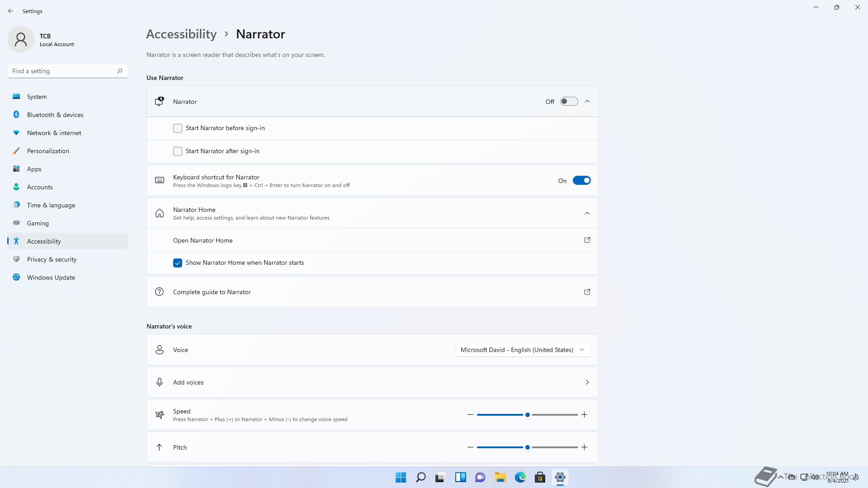Click Open Narrator Home
Image resolution: width=868 pixels, height=488 pixels.
(372, 240)
